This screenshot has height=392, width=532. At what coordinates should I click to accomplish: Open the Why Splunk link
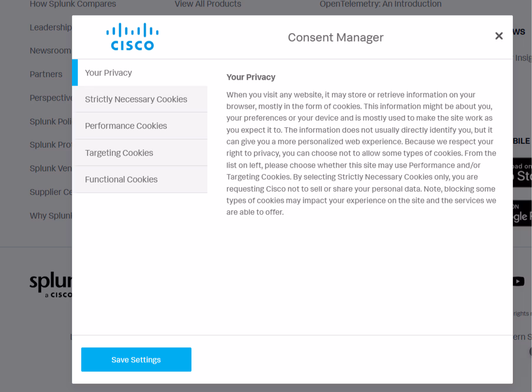pos(51,216)
